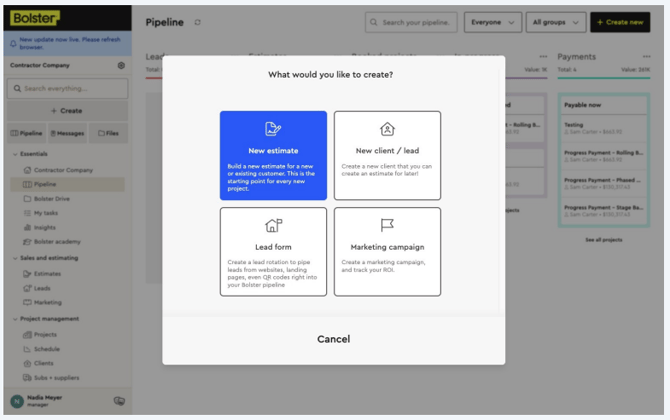This screenshot has width=670, height=420.
Task: Click the Lead form house icon
Action: point(273,226)
